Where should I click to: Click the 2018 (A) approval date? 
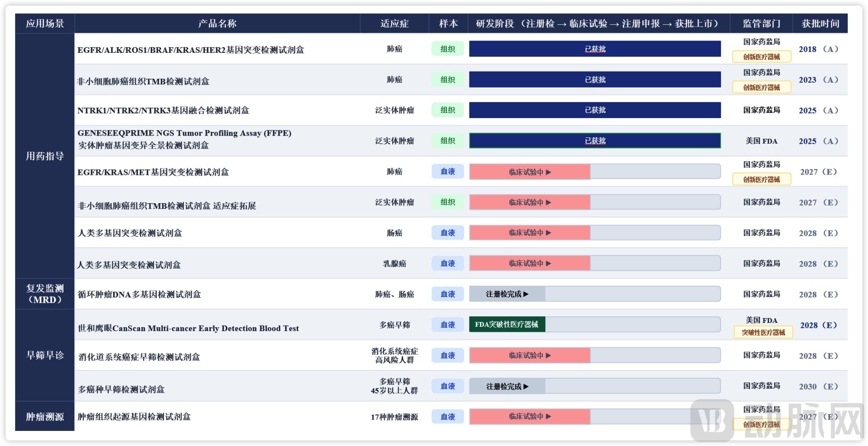click(819, 49)
